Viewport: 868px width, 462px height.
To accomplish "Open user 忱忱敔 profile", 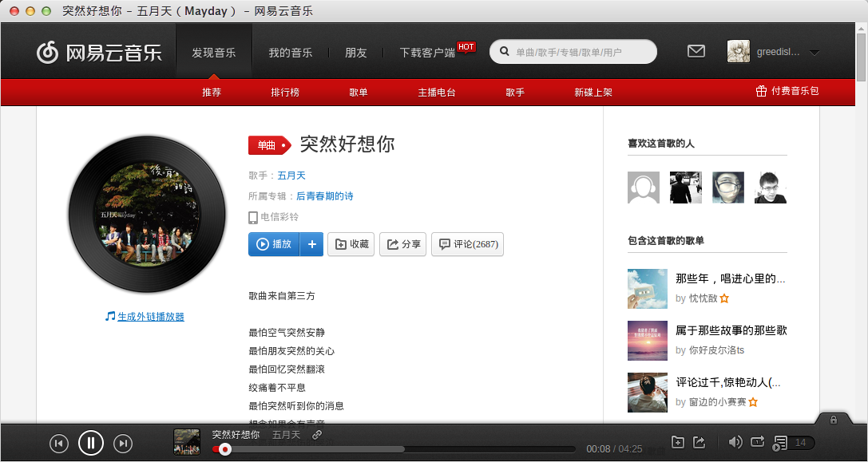I will [x=703, y=298].
